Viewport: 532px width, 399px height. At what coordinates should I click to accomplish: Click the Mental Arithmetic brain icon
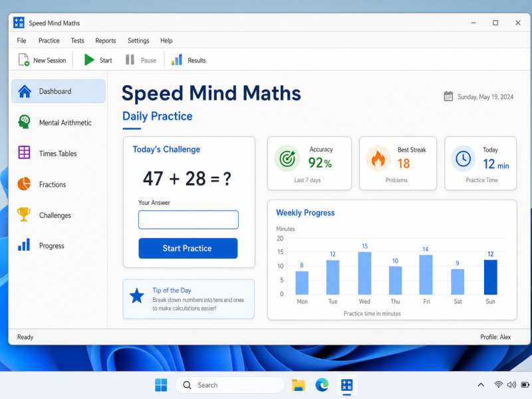[24, 122]
